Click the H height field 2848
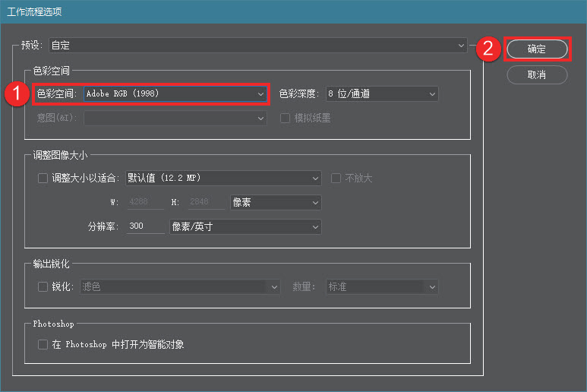This screenshot has width=587, height=392. [x=207, y=202]
